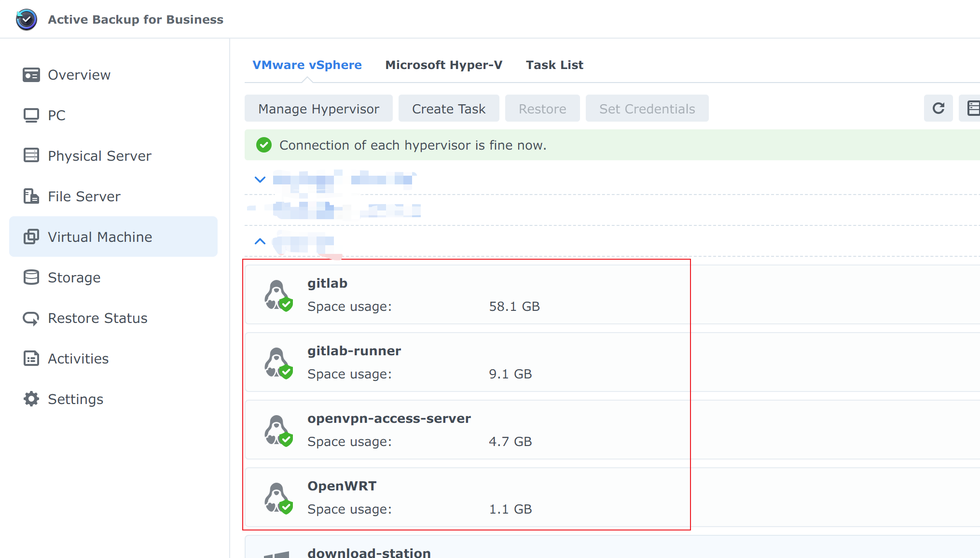Screen dimensions: 980x558
Task: Select the VMware vSphere tab
Action: [307, 65]
